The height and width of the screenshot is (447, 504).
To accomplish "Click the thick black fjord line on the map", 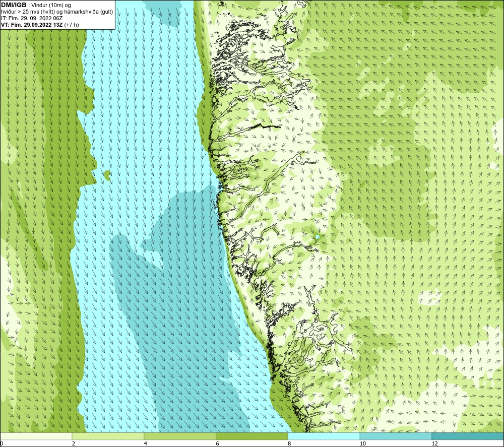I will 265,126.
